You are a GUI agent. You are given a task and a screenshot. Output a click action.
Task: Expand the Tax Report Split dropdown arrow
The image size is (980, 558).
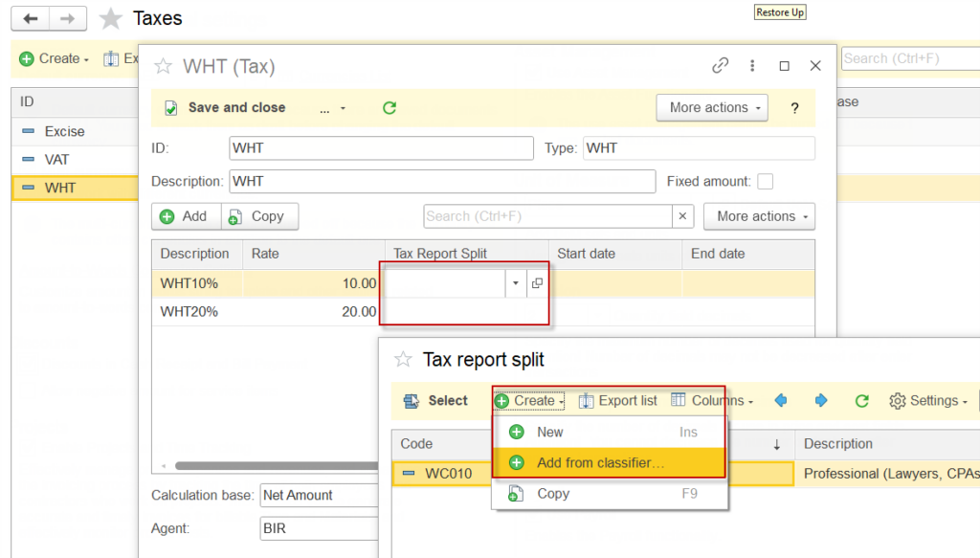pos(516,283)
